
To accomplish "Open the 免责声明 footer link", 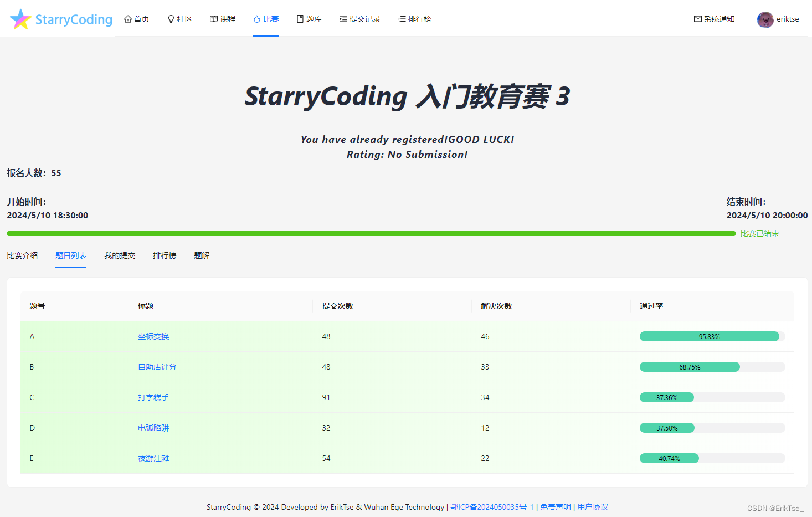I will click(556, 507).
